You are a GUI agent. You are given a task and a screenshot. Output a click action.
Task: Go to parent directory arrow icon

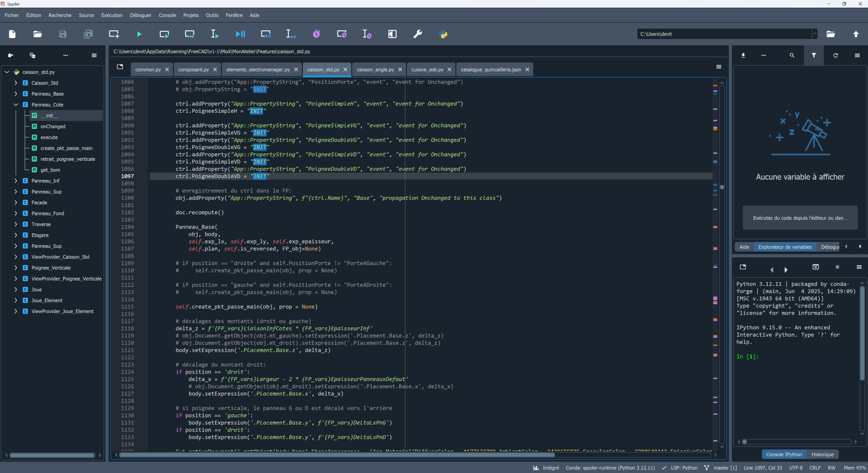click(856, 34)
